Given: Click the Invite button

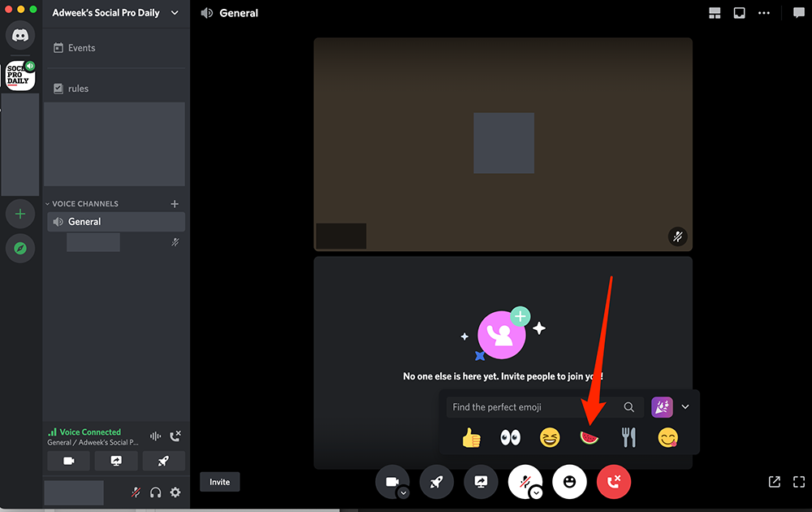Looking at the screenshot, I should [219, 482].
